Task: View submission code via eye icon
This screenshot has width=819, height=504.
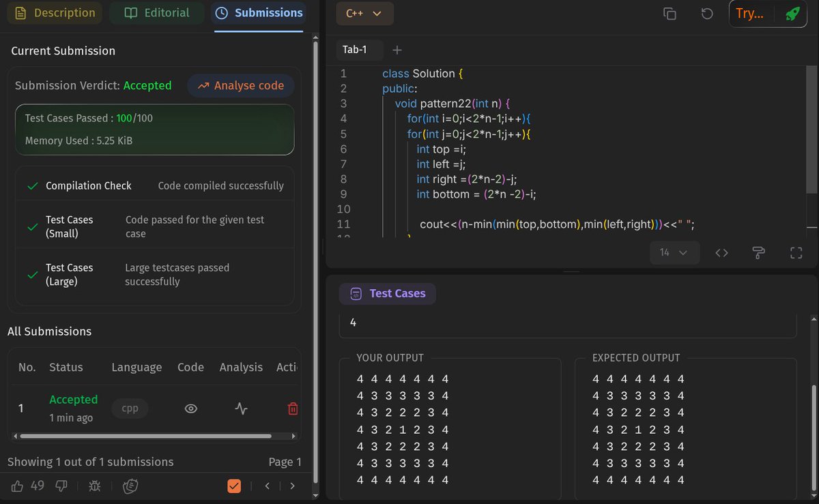Action: coord(191,409)
